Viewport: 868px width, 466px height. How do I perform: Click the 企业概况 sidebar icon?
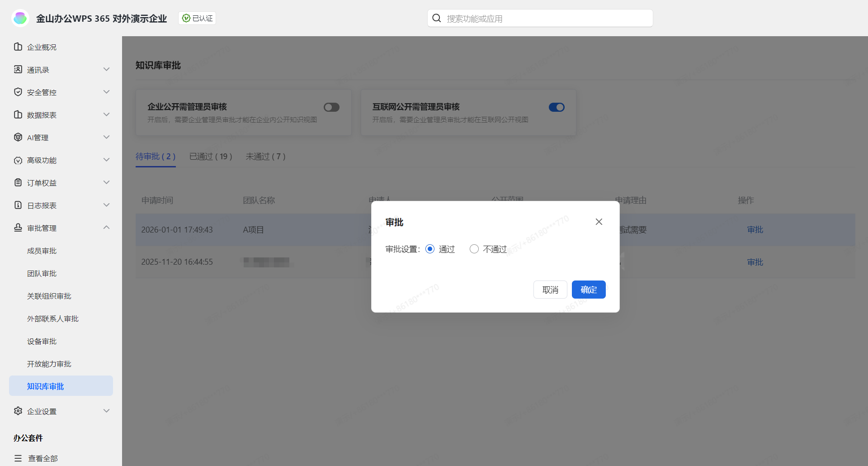click(18, 47)
